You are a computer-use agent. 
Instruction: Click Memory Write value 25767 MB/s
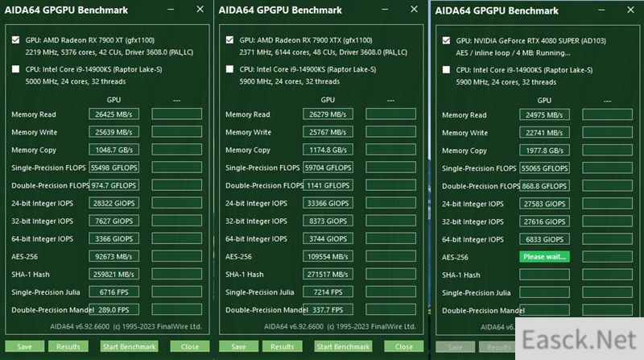(x=328, y=132)
